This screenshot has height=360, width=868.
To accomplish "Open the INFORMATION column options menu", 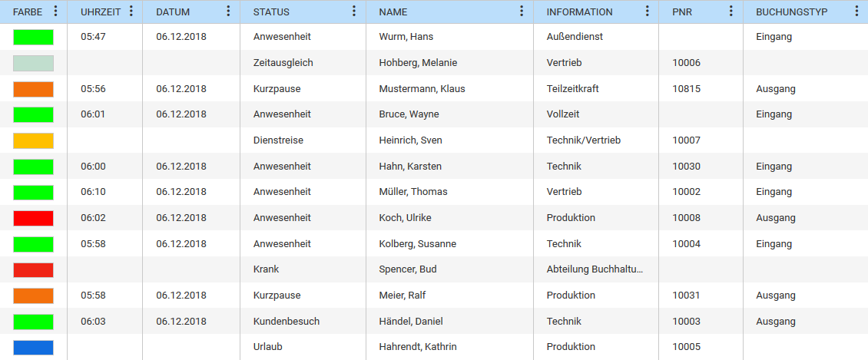I will coord(647,12).
